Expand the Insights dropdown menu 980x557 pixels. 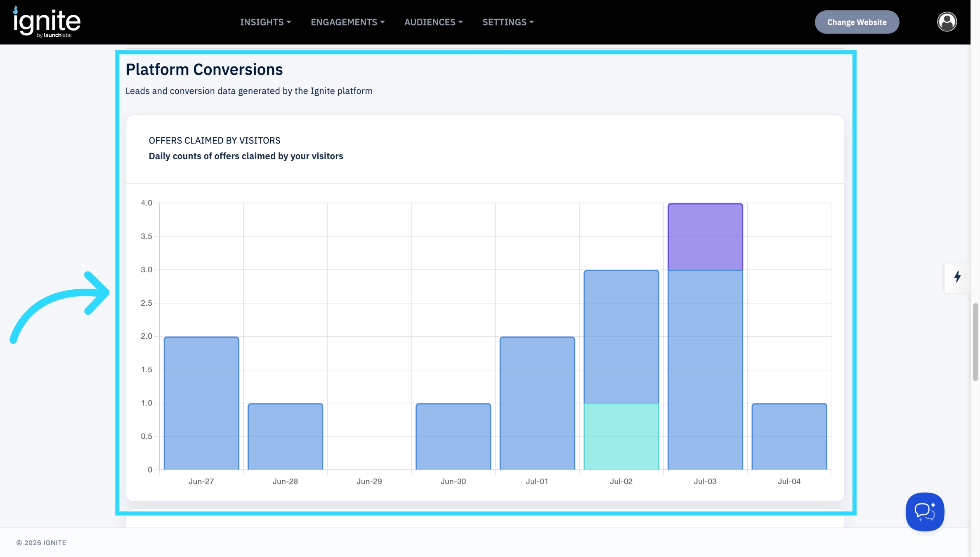[x=266, y=22]
